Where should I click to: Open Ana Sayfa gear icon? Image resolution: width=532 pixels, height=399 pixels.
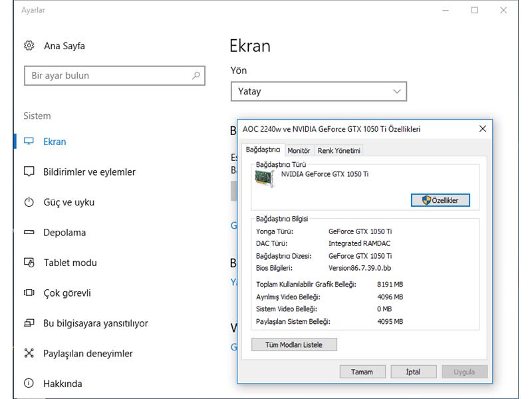pyautogui.click(x=29, y=45)
